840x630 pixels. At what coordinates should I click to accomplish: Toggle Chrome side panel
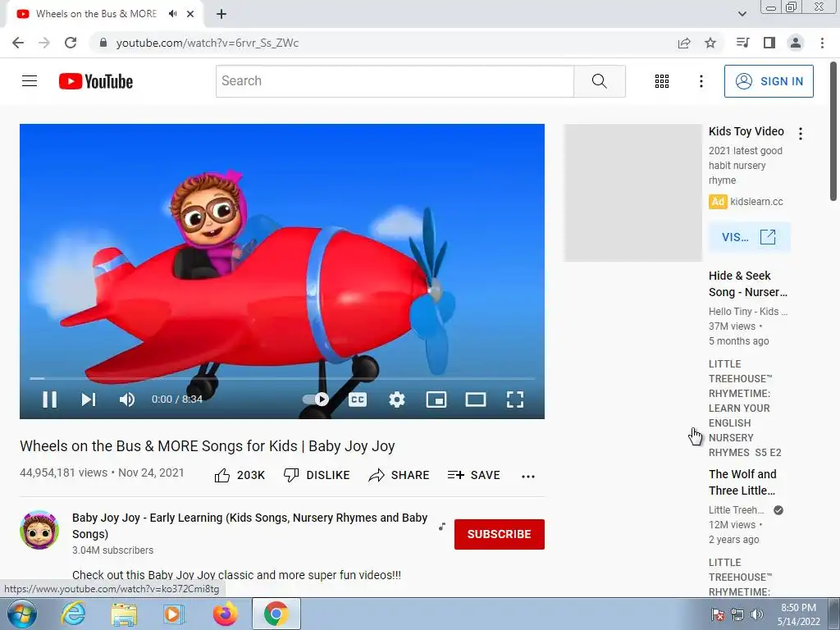pyautogui.click(x=769, y=43)
